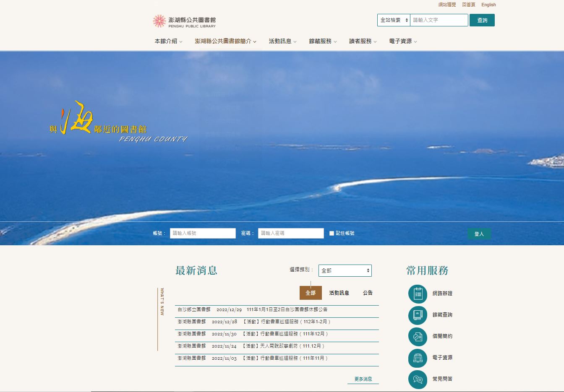
Task: Open the 全站檢索 search scope dropdown
Action: 394,20
